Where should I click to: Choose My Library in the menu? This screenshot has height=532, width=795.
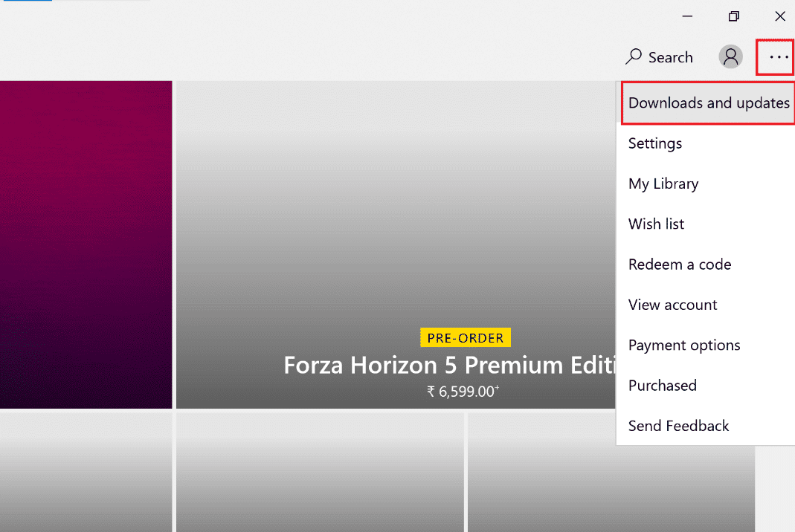pyautogui.click(x=663, y=184)
